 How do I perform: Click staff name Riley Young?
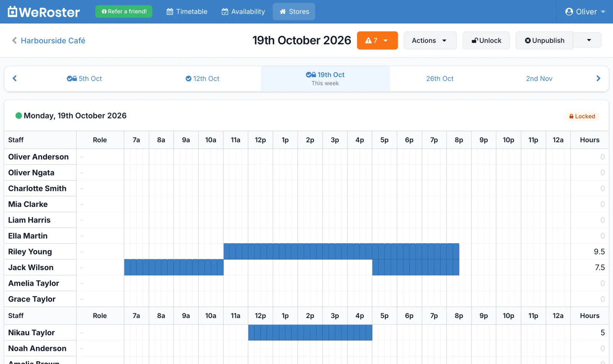pos(30,252)
